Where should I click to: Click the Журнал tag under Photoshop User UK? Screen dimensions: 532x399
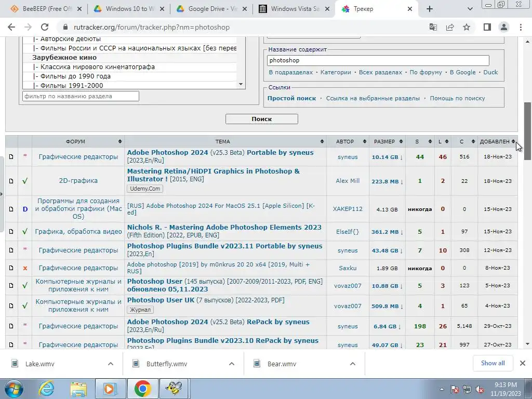tap(140, 310)
